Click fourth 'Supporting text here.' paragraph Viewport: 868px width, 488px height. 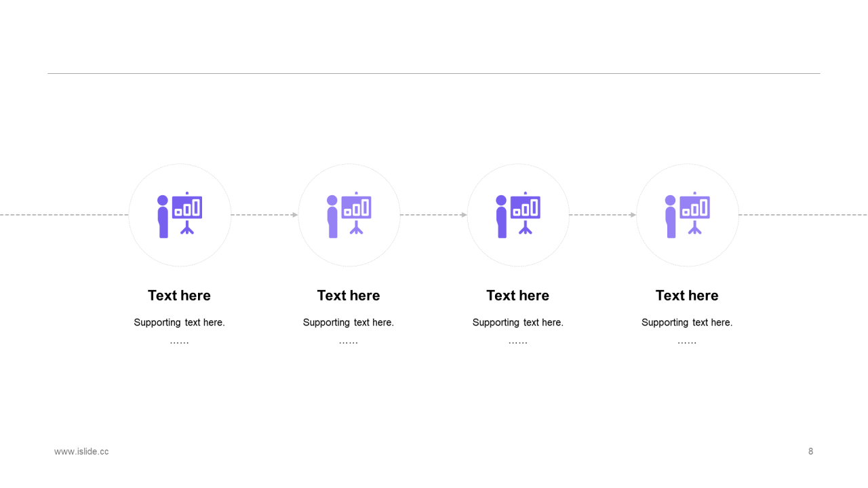(x=687, y=323)
